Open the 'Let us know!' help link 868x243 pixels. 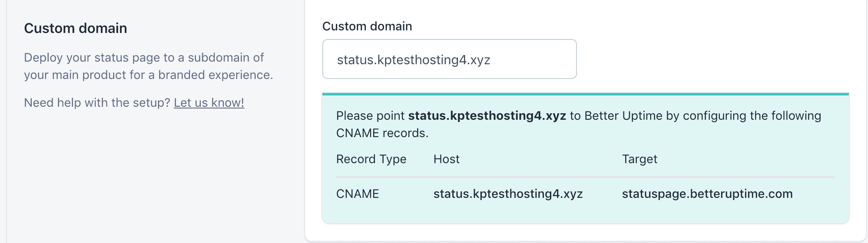(x=209, y=103)
